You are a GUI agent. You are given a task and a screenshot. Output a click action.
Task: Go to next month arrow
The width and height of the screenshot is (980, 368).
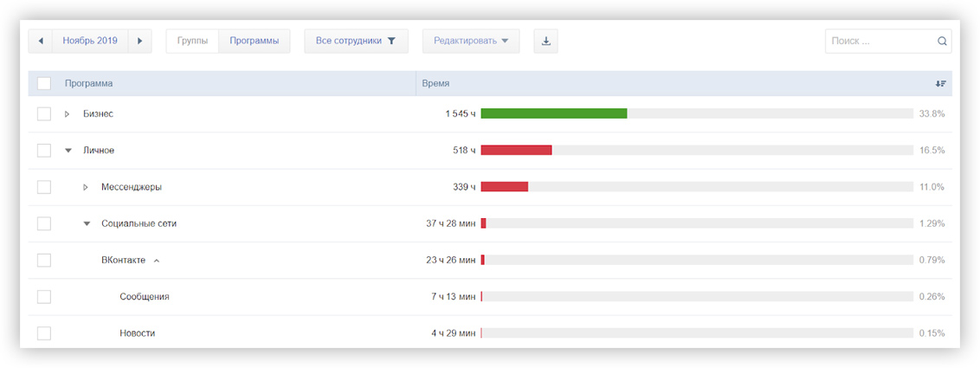pyautogui.click(x=140, y=41)
